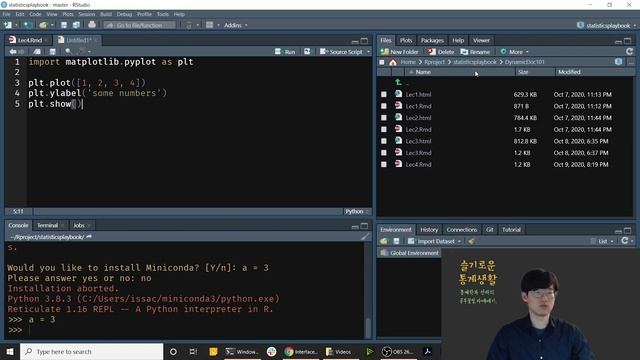Open the statisticsplaybook project dropdown

pos(606,25)
